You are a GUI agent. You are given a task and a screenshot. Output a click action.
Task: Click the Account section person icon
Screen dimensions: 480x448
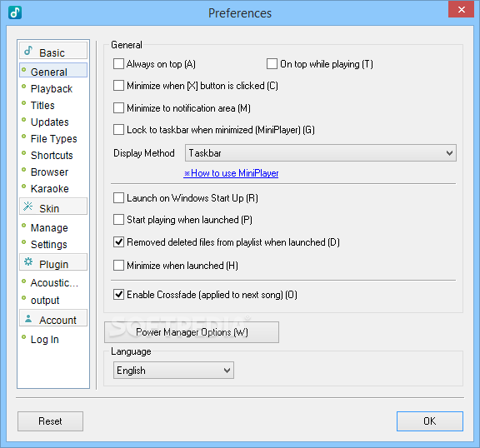tap(28, 318)
